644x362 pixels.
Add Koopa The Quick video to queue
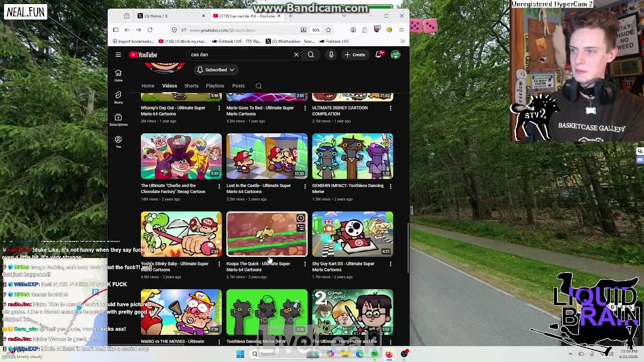pyautogui.click(x=300, y=228)
